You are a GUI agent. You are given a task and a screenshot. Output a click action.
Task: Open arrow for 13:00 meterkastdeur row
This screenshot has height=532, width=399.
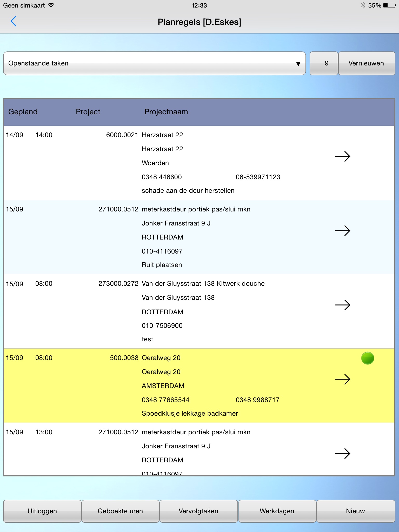click(x=343, y=454)
